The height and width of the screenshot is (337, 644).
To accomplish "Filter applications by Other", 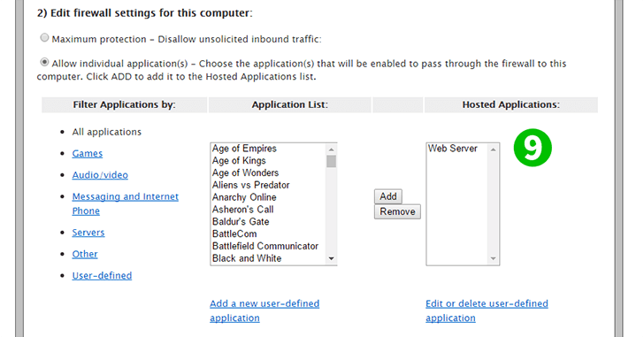I will (85, 254).
